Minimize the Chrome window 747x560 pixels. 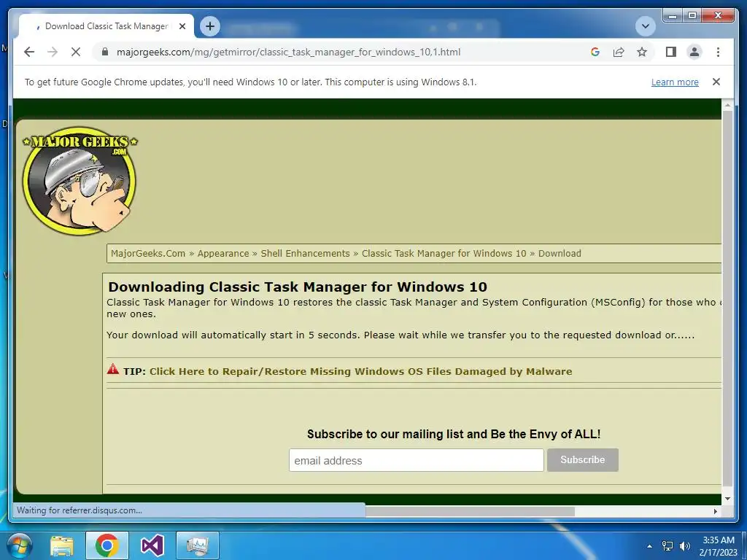(673, 16)
